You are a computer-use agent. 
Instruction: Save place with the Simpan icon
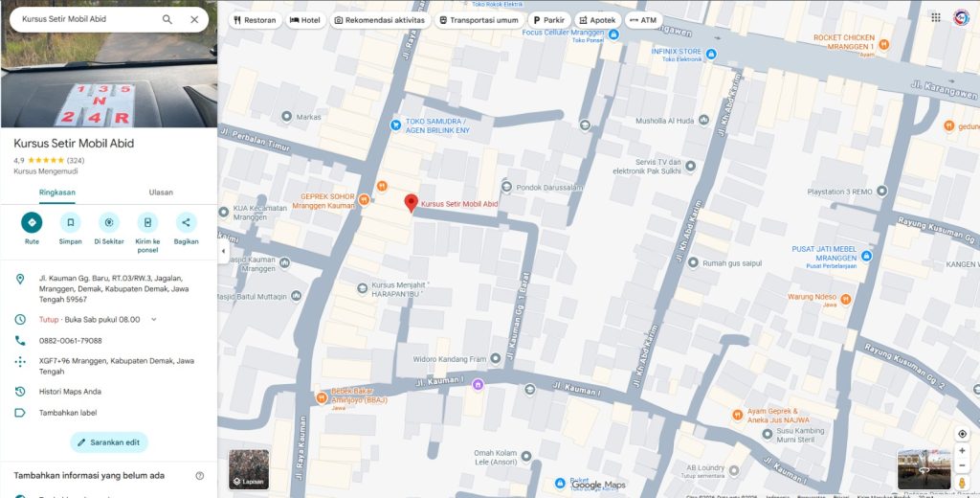(70, 222)
